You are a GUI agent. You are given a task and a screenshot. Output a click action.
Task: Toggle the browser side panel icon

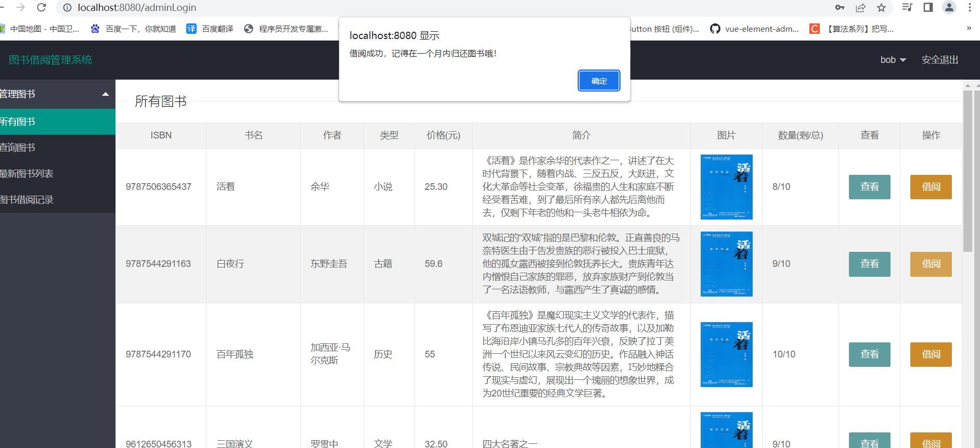[x=928, y=7]
